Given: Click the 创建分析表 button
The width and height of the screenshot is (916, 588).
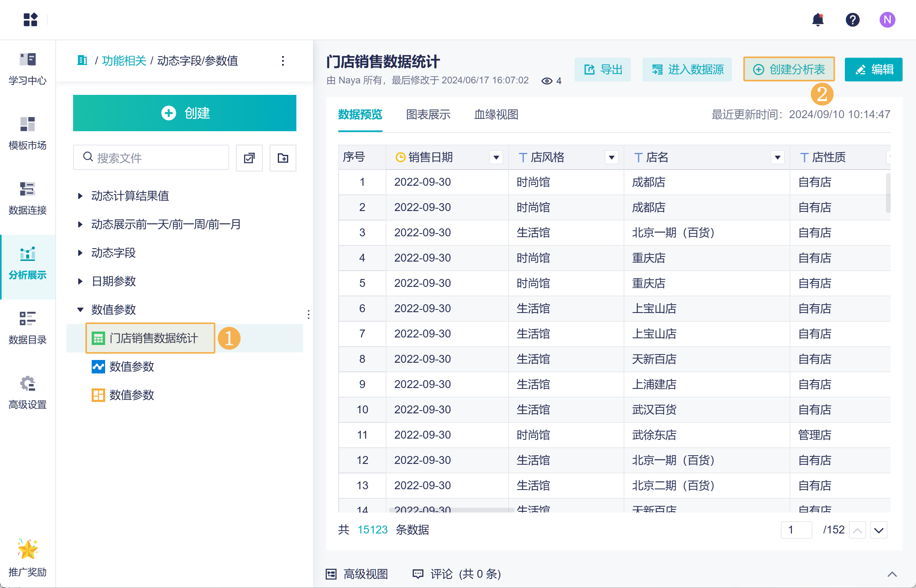Looking at the screenshot, I should tap(789, 70).
